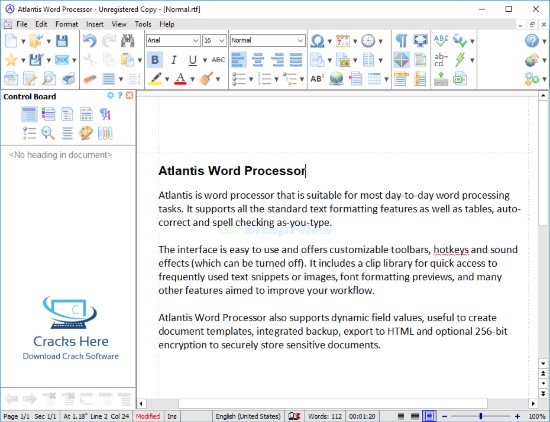
Task: Expand the font color dropdown arrow
Action: click(x=192, y=79)
